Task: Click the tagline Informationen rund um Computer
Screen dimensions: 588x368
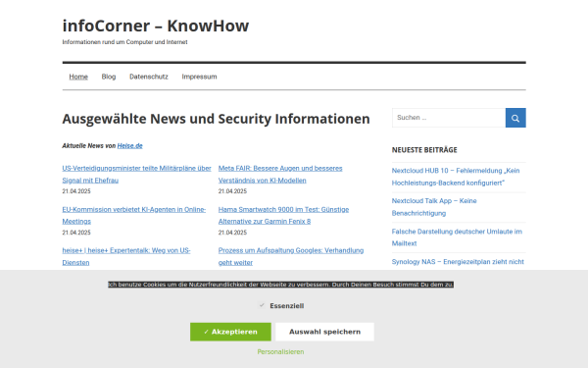Action: click(x=124, y=42)
